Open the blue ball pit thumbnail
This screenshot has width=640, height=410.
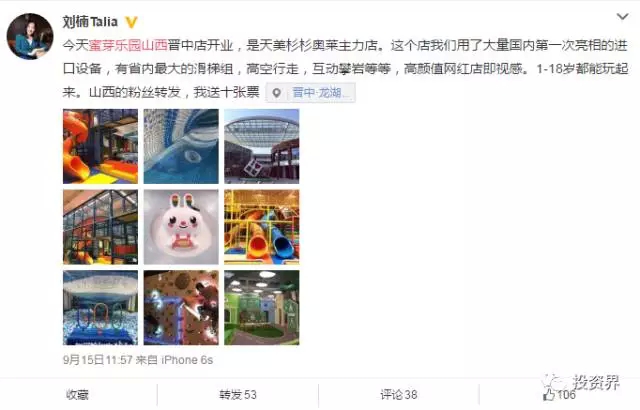(x=100, y=308)
